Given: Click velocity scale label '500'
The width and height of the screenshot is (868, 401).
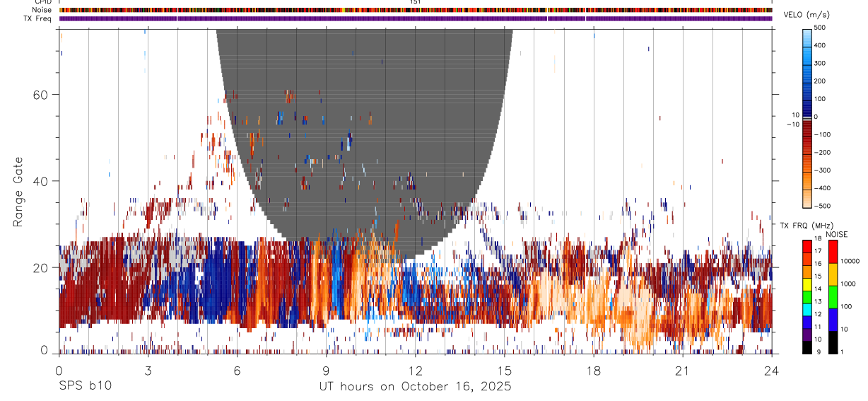Looking at the screenshot, I should (820, 28).
